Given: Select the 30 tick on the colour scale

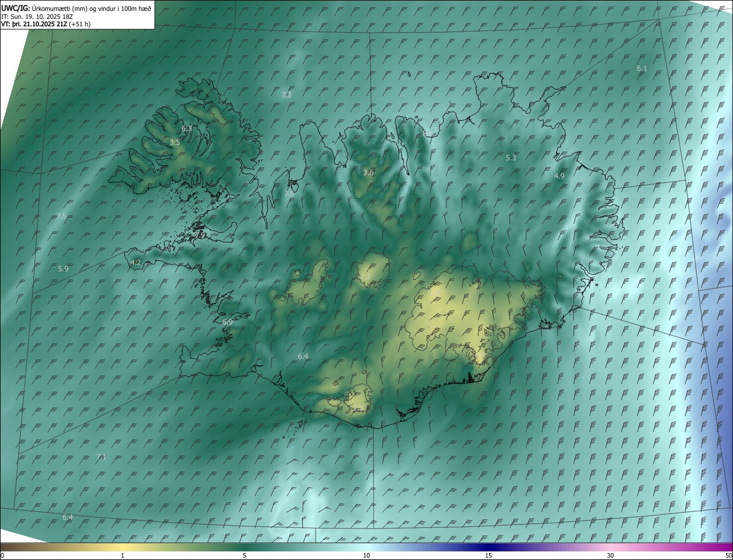Looking at the screenshot, I should pos(610,555).
